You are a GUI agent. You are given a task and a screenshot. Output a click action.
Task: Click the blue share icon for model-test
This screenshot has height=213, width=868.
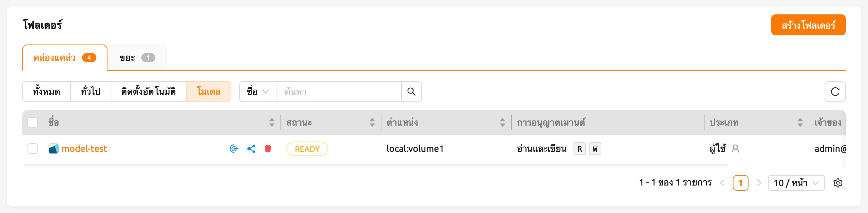click(251, 149)
